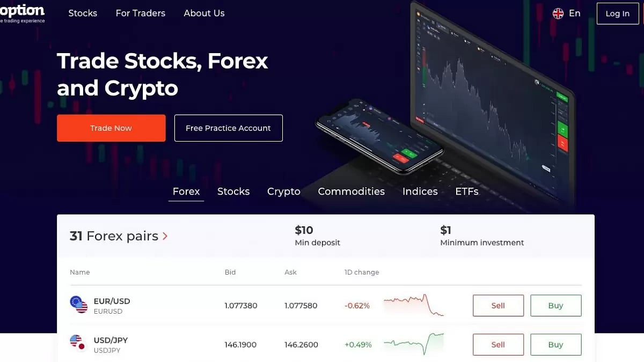The width and height of the screenshot is (644, 362).
Task: Open a Free Practice Account
Action: click(x=228, y=128)
